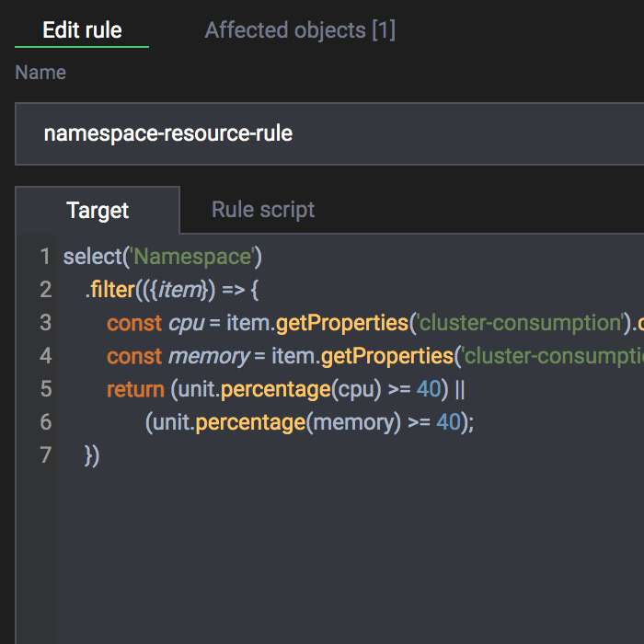Click the memory variable declaration on line 4
The width and height of the screenshot is (644, 644).
coord(208,356)
